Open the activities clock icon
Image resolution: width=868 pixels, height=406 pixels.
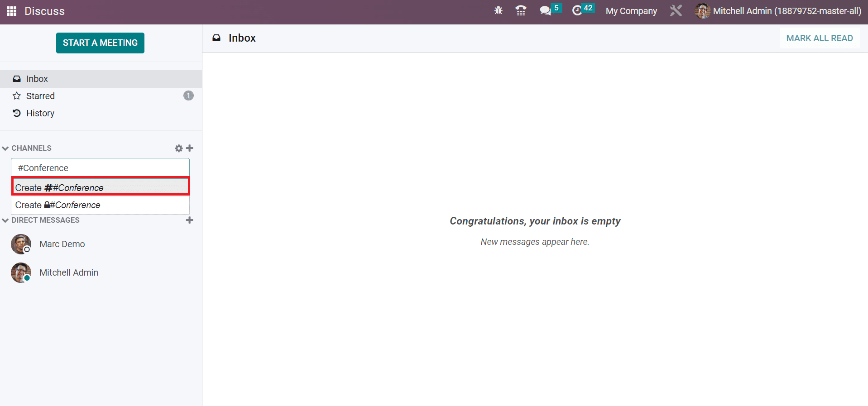coord(577,10)
